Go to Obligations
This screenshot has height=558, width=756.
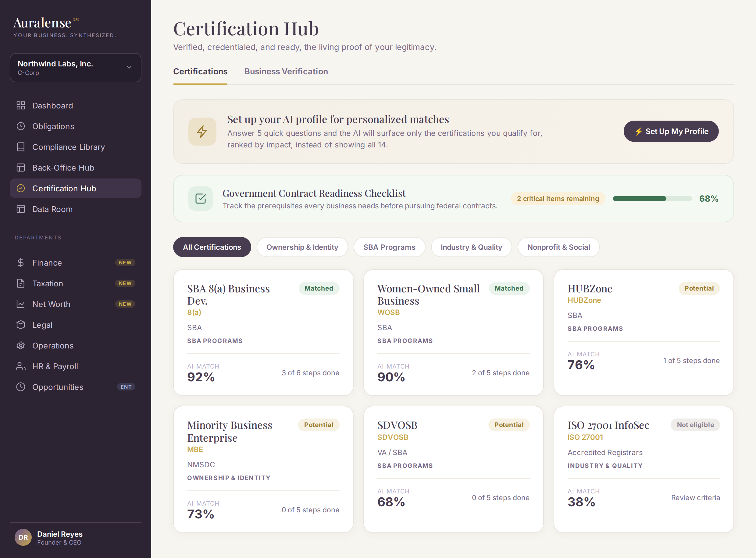pos(75,126)
